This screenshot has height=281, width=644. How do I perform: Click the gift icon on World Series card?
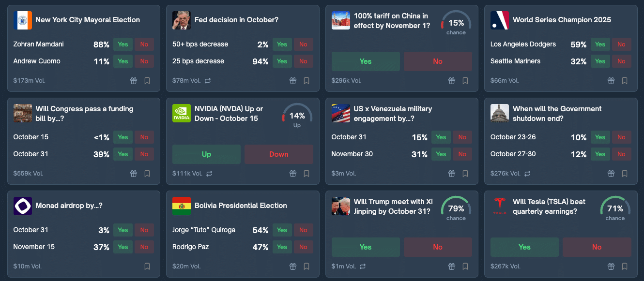pos(611,81)
